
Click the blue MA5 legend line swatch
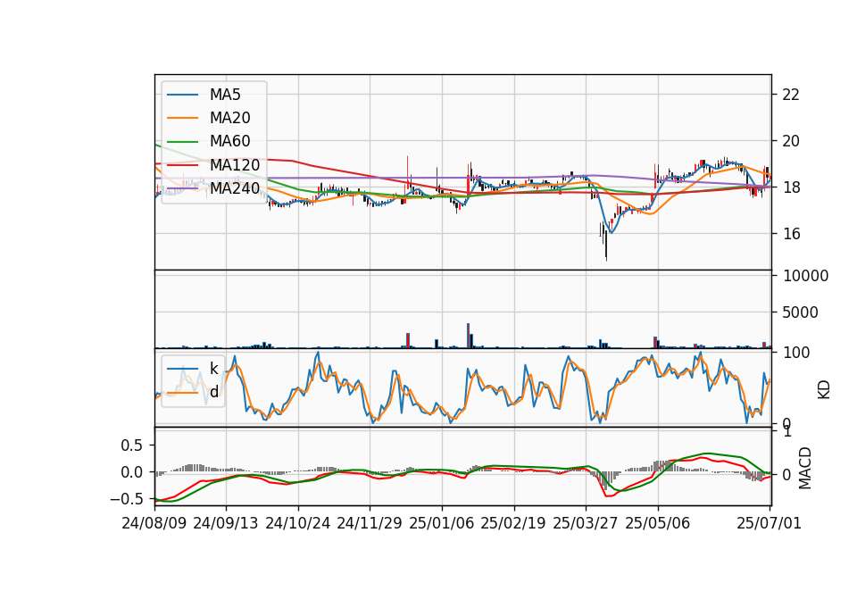click(x=182, y=96)
